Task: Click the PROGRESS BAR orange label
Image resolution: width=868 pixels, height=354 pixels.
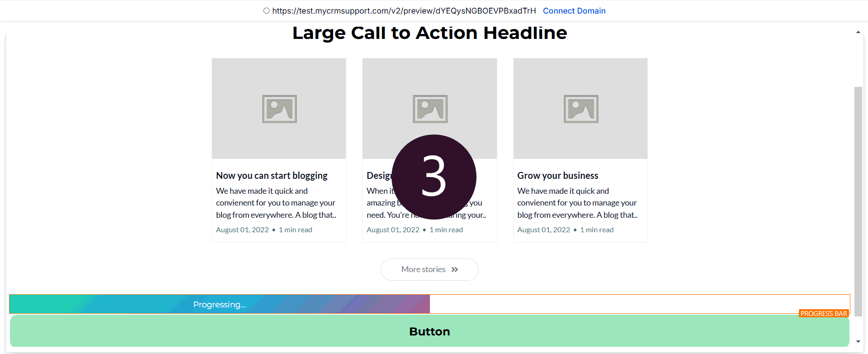Action: tap(824, 314)
